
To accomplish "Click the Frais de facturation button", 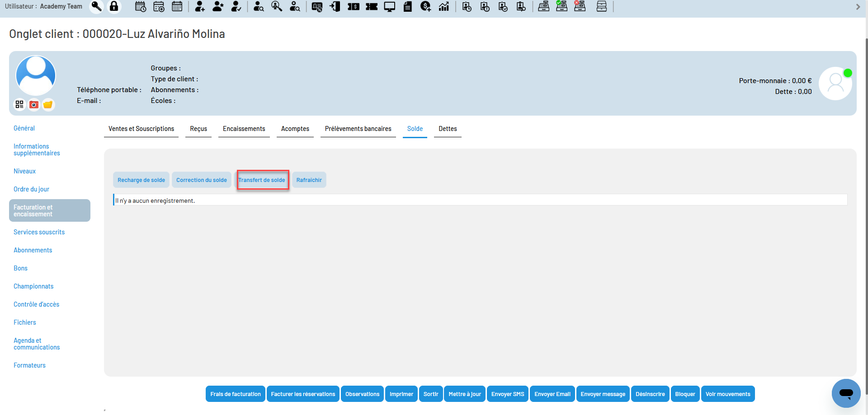I will click(x=236, y=394).
